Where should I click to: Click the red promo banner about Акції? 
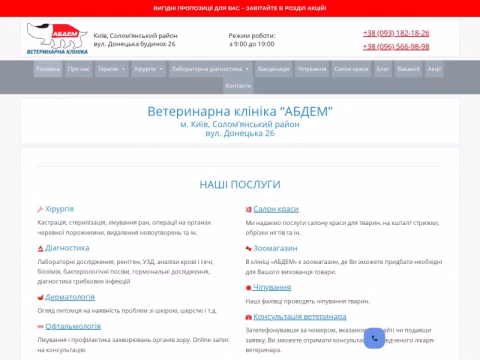coord(240,8)
